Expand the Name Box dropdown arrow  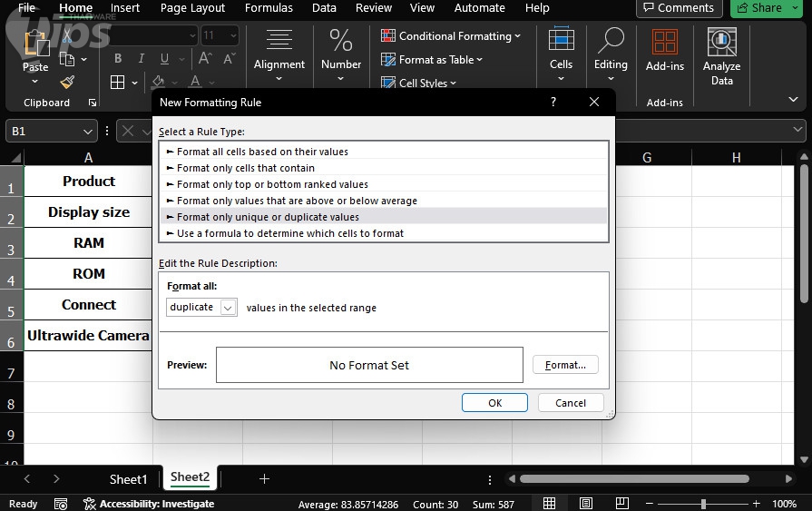point(89,132)
